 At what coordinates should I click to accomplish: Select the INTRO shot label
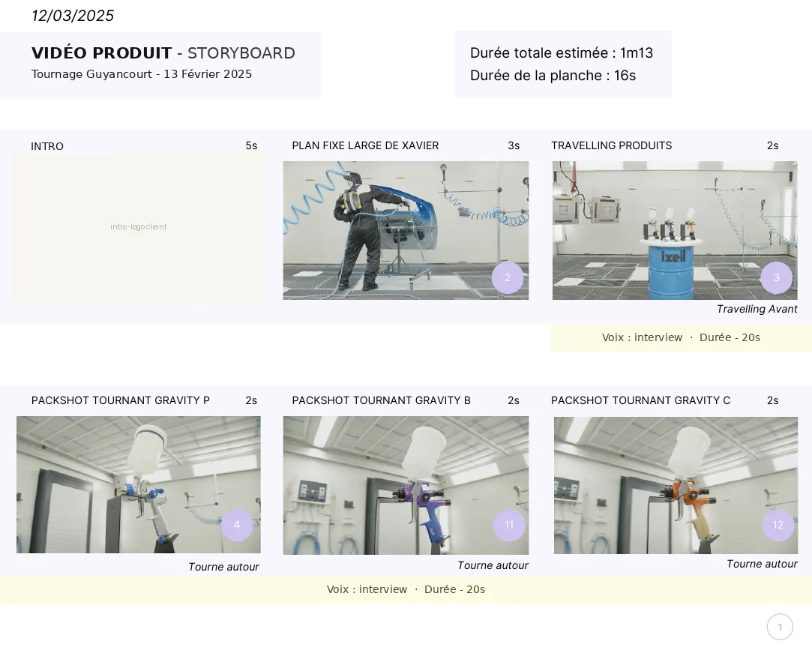(47, 147)
